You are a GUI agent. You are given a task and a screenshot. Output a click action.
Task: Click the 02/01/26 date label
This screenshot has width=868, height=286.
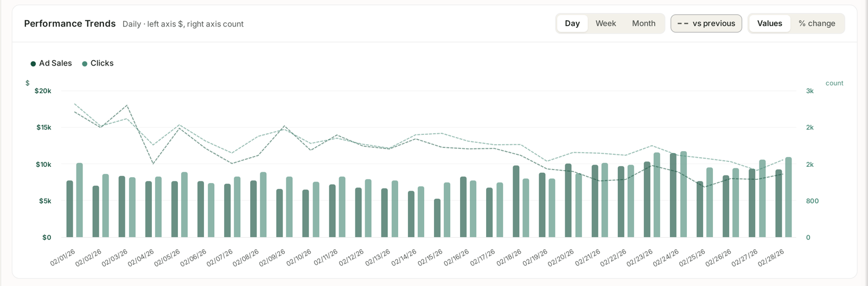click(x=63, y=257)
